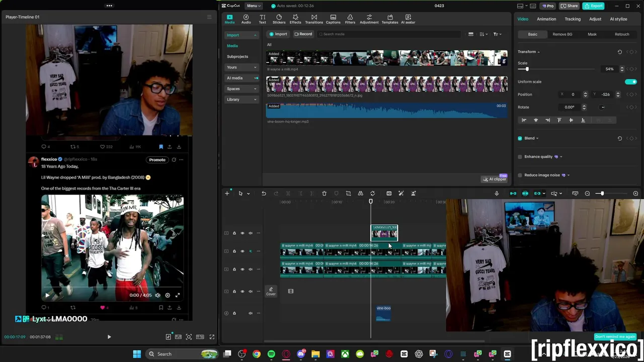Switch to the Adjust tab
Screen dimensions: 644x362
click(595, 19)
